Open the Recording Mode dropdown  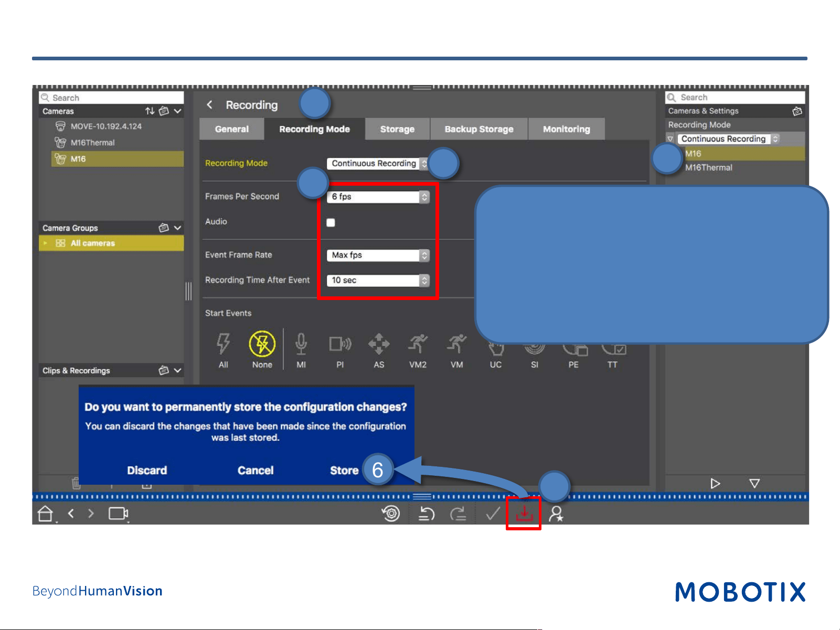(377, 164)
